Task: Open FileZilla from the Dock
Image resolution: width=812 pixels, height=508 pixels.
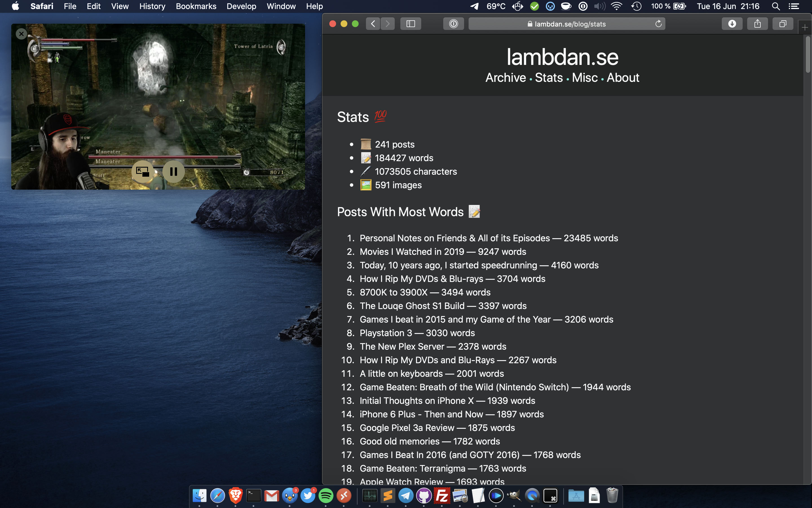Action: point(442,495)
